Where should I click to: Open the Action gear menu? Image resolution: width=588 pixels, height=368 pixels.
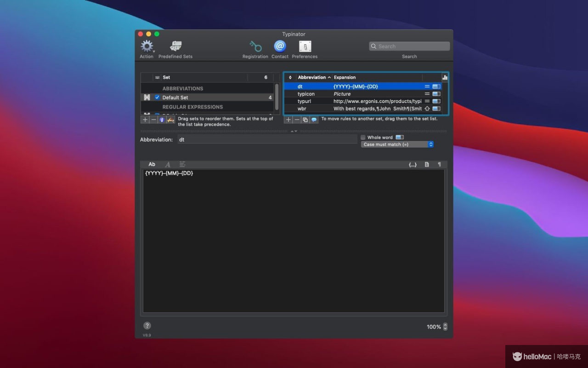[x=147, y=46]
